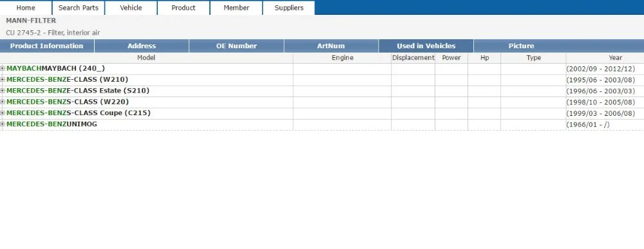Viewport: 644px width, 249px height.
Task: Click the year range (2002/09 - 2012/12)
Action: pos(600,69)
